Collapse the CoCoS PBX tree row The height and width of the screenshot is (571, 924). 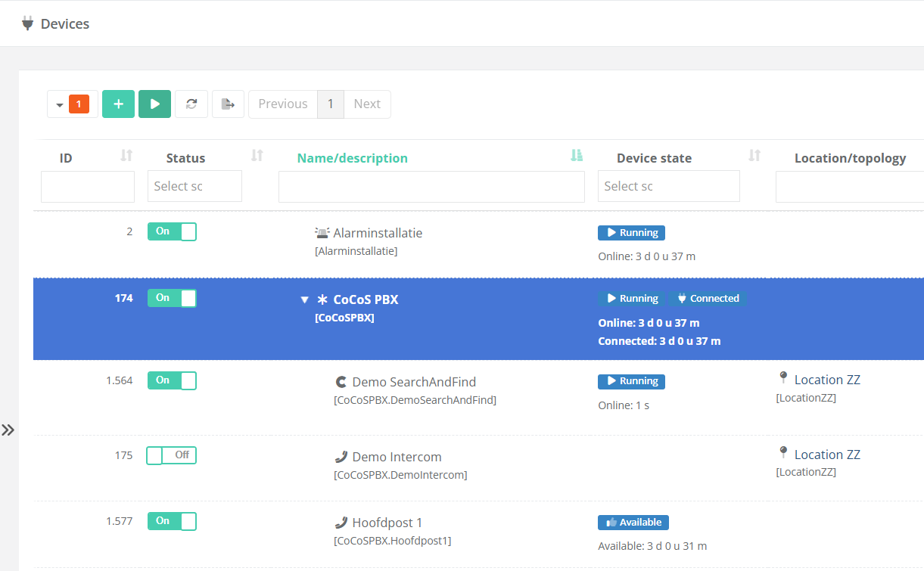[x=304, y=300]
